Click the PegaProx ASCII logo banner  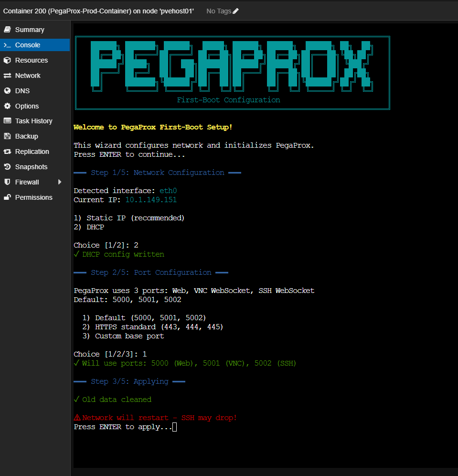click(x=233, y=67)
